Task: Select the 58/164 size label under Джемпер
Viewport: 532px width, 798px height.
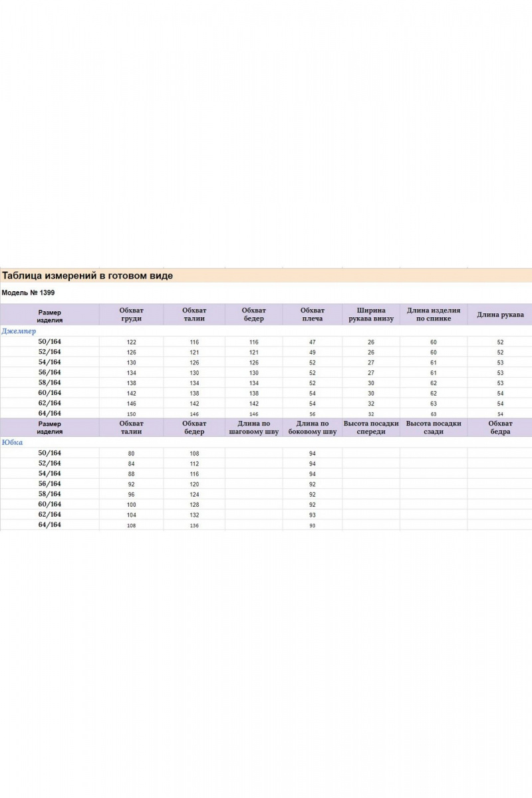Action: (50, 382)
